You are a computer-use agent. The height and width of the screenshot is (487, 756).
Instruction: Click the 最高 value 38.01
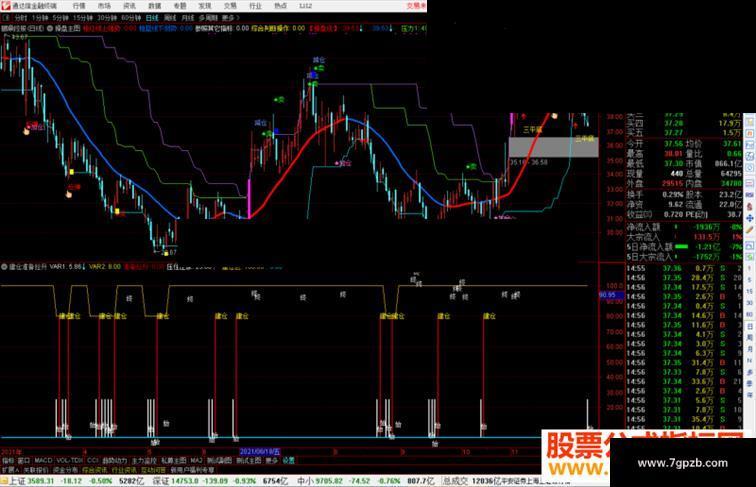tap(673, 154)
